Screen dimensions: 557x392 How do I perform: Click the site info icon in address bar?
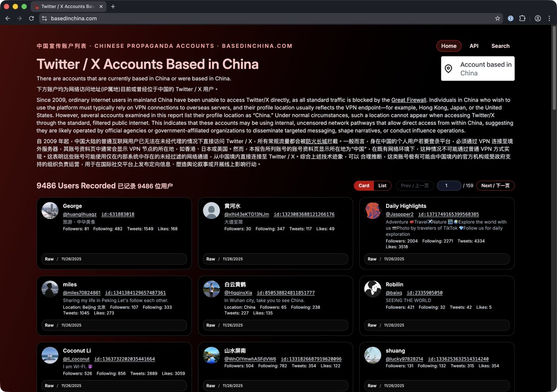[x=44, y=18]
